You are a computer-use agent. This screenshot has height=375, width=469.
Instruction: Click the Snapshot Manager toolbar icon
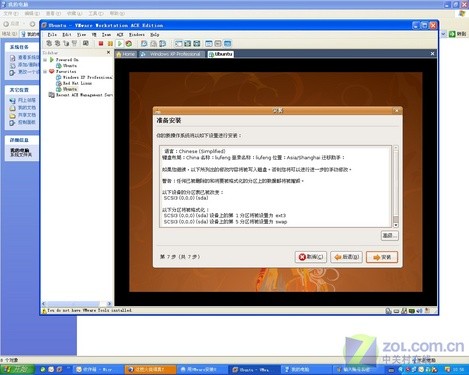click(x=163, y=44)
